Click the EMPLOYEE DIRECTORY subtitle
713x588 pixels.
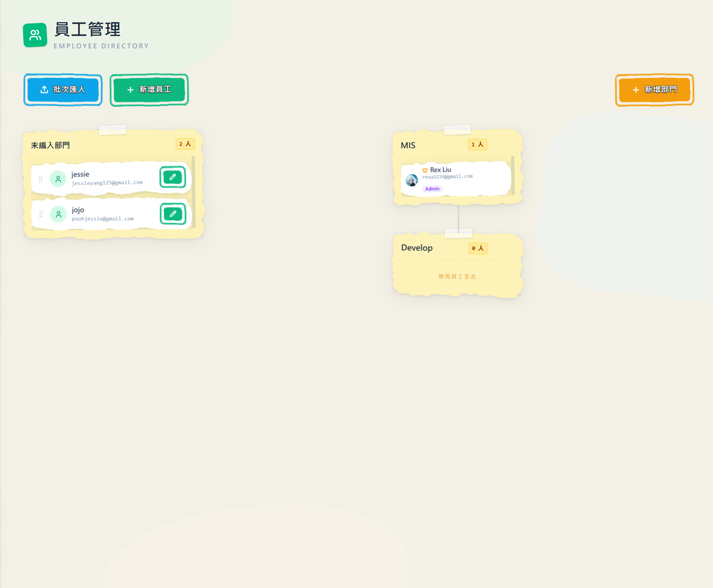pyautogui.click(x=101, y=46)
